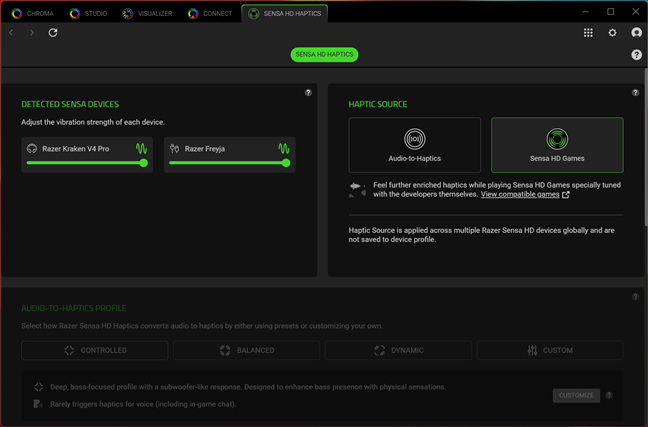The width and height of the screenshot is (648, 427).
Task: Choose the Controlled profile preset
Action: (95, 351)
